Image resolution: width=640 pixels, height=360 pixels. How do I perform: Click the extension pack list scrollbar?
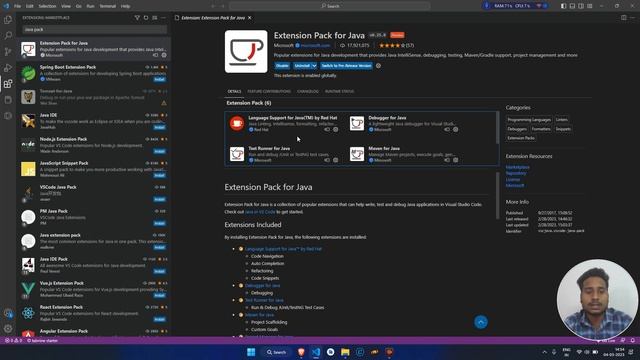pos(497,127)
